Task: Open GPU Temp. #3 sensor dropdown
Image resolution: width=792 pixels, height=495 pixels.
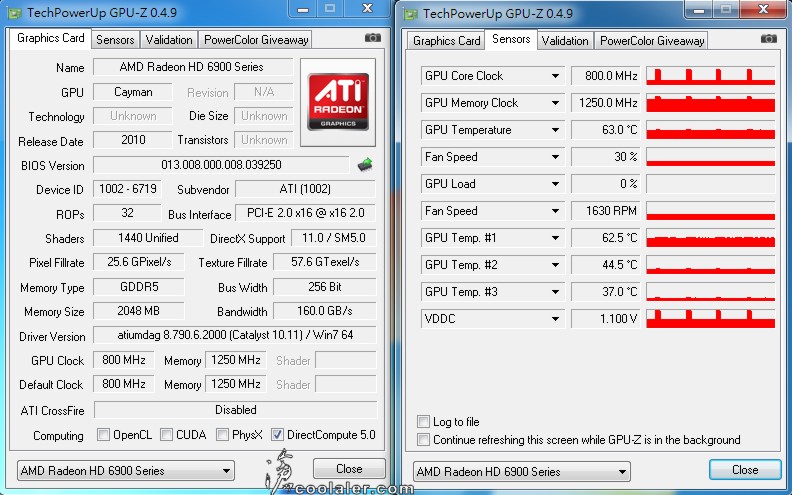Action: click(x=555, y=292)
